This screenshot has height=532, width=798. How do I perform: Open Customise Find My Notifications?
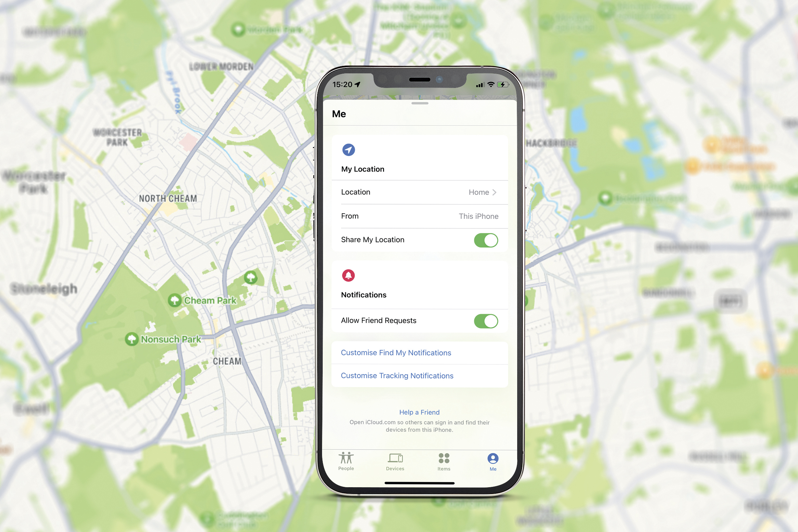(396, 353)
